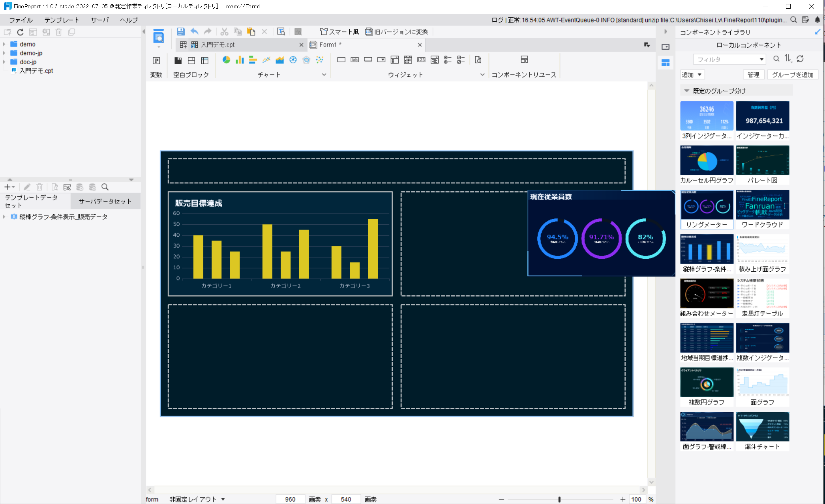This screenshot has height=504, width=825.
Task: Click the save icon in the toolbar
Action: (181, 32)
